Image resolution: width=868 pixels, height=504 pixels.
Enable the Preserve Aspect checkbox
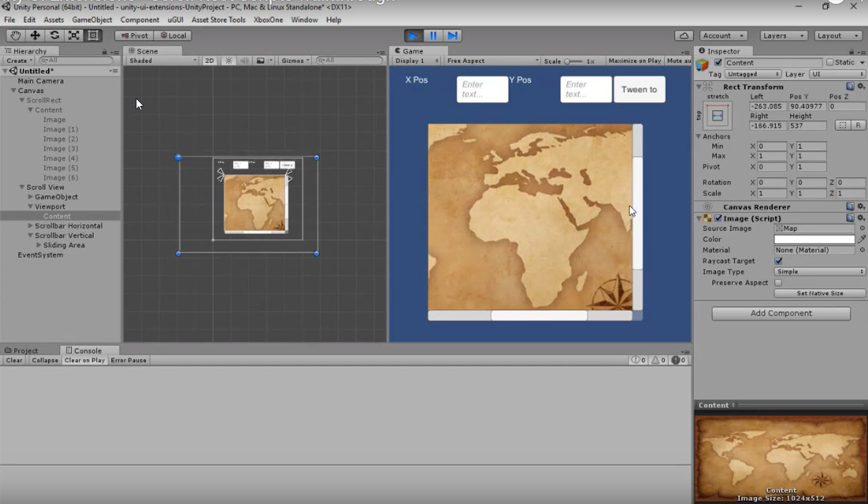pos(778,283)
